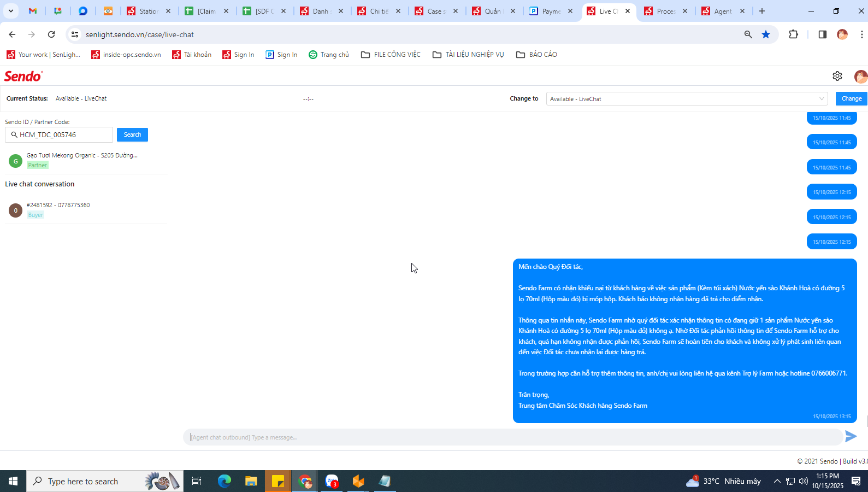868x492 pixels.
Task: Show hidden system tray icons
Action: [x=777, y=481]
